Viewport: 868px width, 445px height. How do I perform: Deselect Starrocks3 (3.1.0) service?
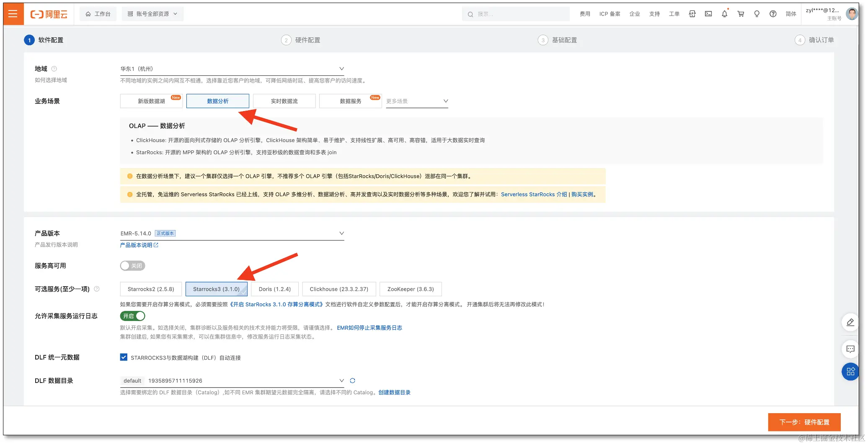[216, 289]
